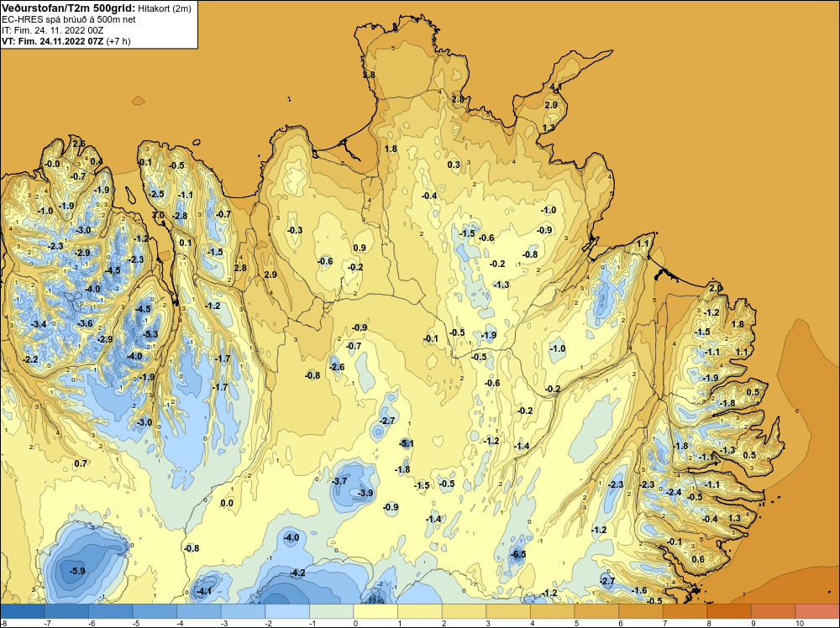
Task: Click the '10' tick label on the legend
Action: pyautogui.click(x=800, y=624)
